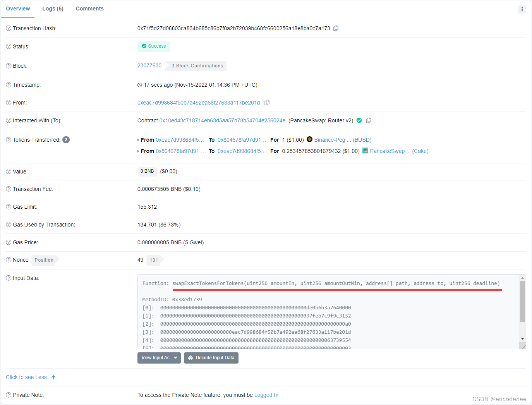Click the transaction hash value text
532x405 pixels.
234,28
